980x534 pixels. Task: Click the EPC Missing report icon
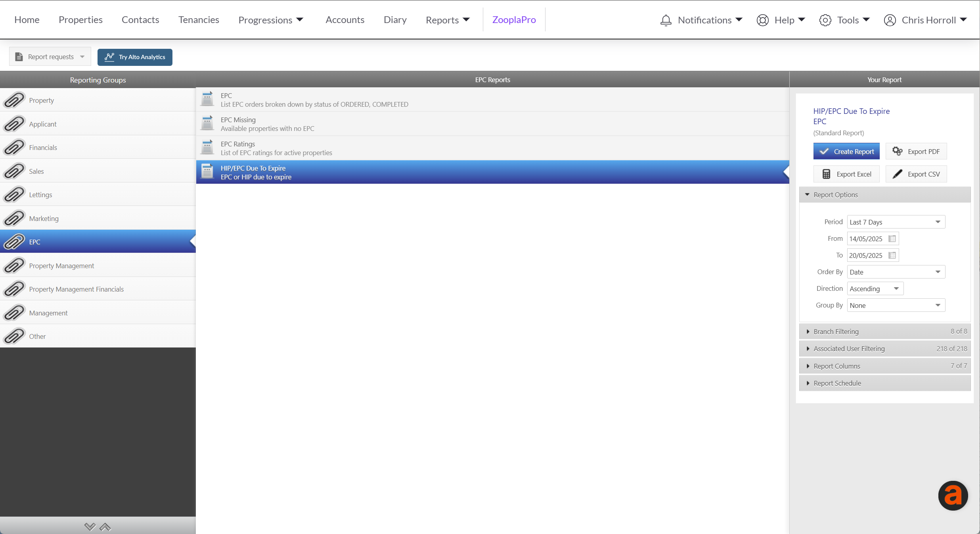(x=207, y=124)
